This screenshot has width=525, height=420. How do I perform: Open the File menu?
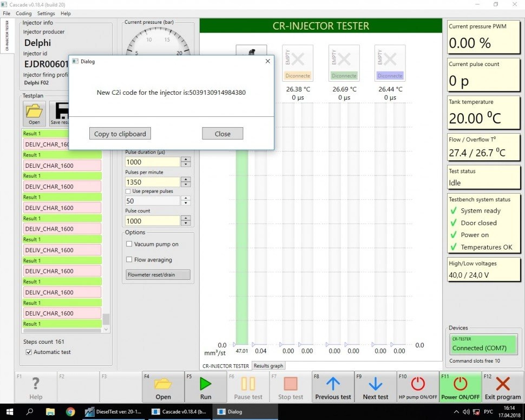(6, 14)
